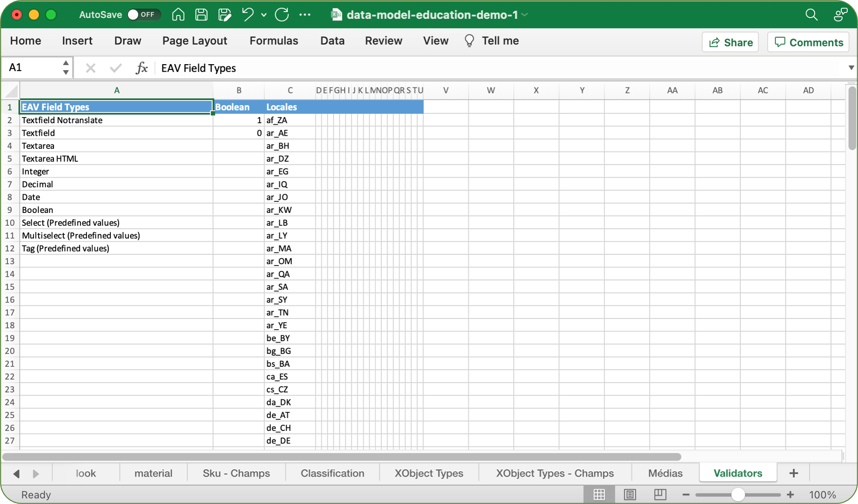Viewport: 858px width, 504px height.
Task: Click the Save floppy disk icon
Action: click(201, 15)
